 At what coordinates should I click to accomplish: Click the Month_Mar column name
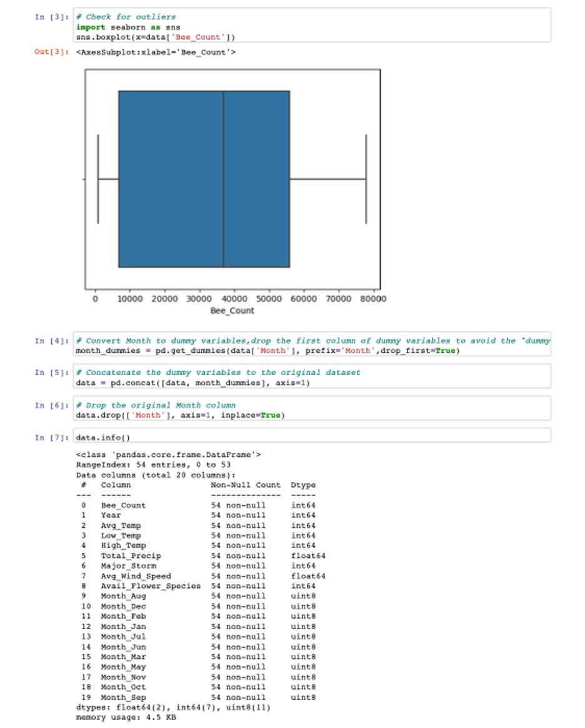click(x=123, y=657)
